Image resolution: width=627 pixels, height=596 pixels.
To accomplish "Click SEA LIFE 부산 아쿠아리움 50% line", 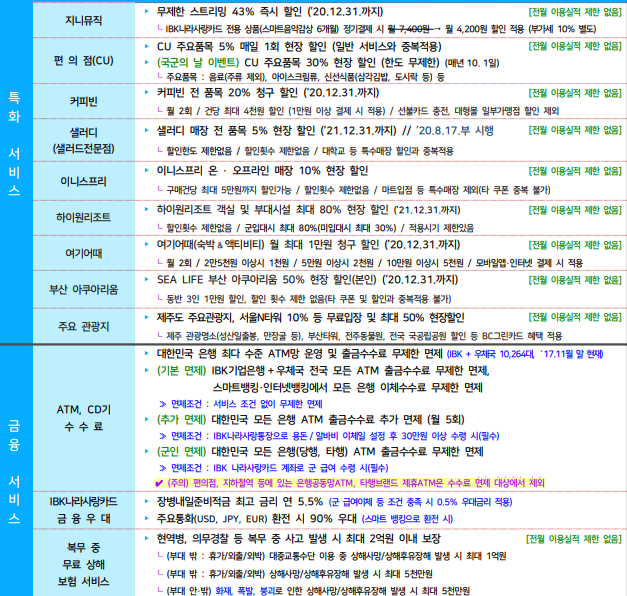I will (x=307, y=279).
